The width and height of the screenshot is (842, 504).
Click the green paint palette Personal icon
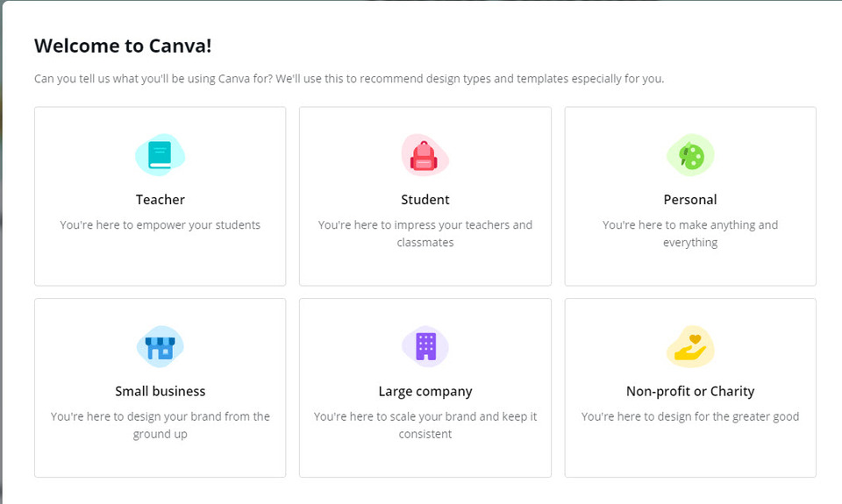(x=690, y=155)
